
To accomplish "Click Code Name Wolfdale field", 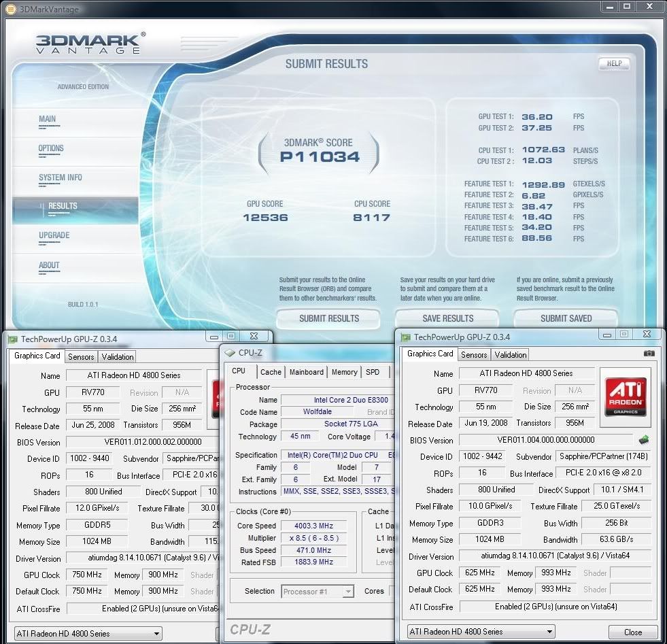I will (x=317, y=411).
